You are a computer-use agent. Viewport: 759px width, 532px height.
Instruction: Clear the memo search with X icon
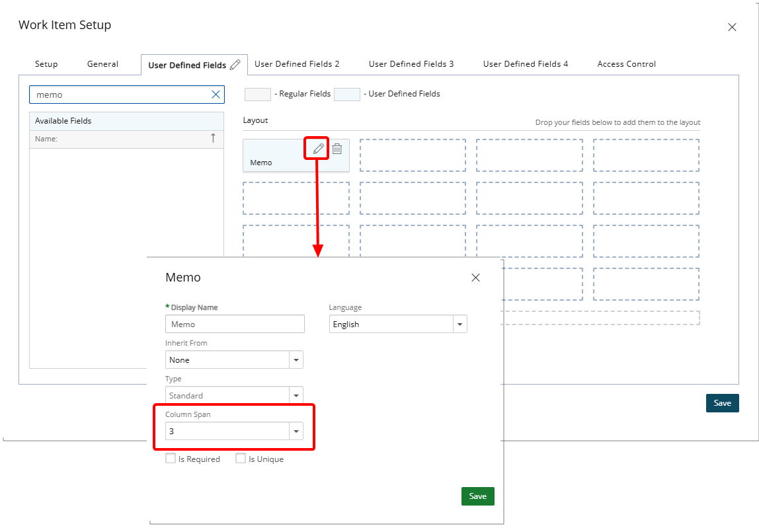[x=216, y=95]
